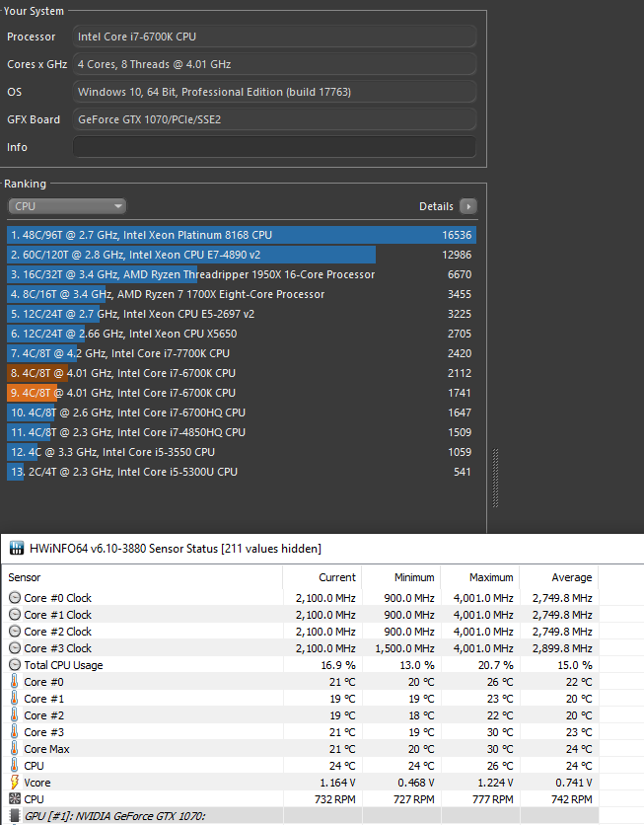Viewport: 644px width, 825px height.
Task: Select ranking entry 8 i7-6700K score 2112
Action: point(242,373)
